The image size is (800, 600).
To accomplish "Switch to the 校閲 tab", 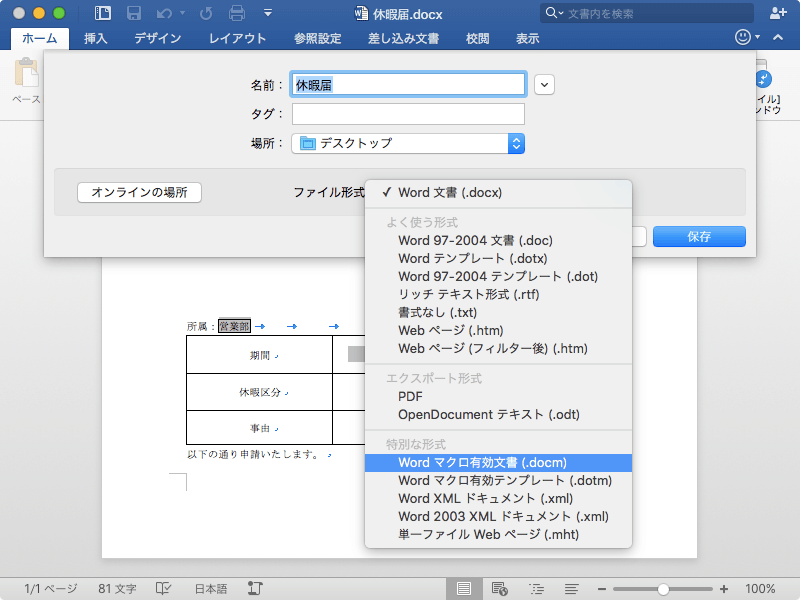I will pyautogui.click(x=478, y=38).
